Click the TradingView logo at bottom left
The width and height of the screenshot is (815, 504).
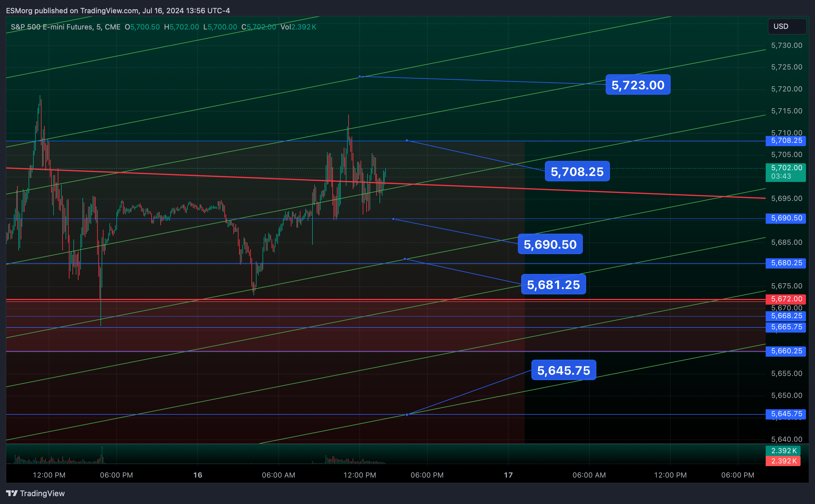[x=35, y=493]
